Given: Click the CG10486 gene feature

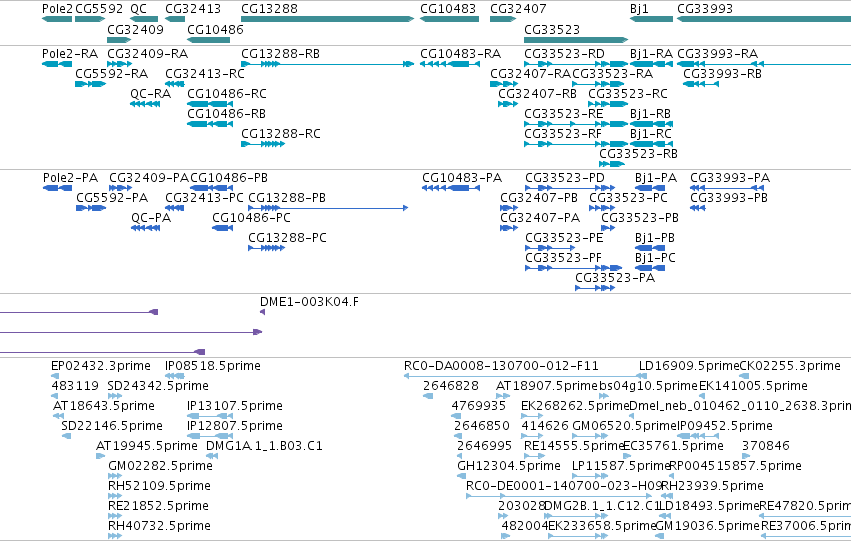Looking at the screenshot, I should coord(208,40).
